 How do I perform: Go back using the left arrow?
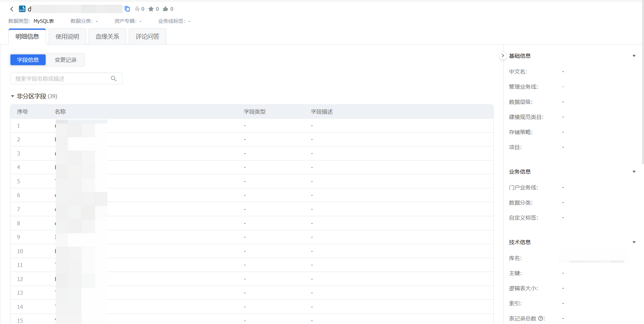(12, 9)
